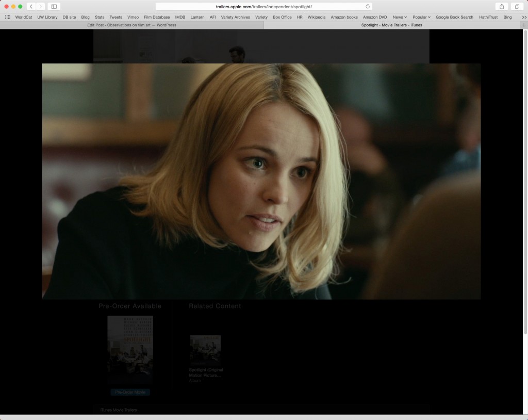
Task: Toggle the sidebar button in toolbar
Action: point(54,6)
